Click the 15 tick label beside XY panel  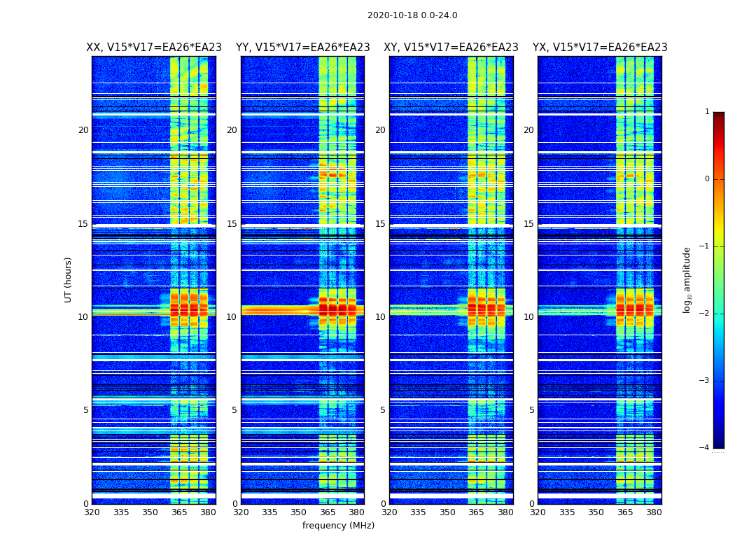point(380,224)
